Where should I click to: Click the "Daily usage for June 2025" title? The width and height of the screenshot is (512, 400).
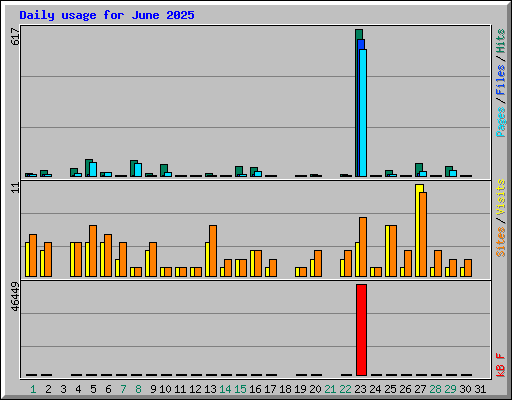click(x=107, y=15)
